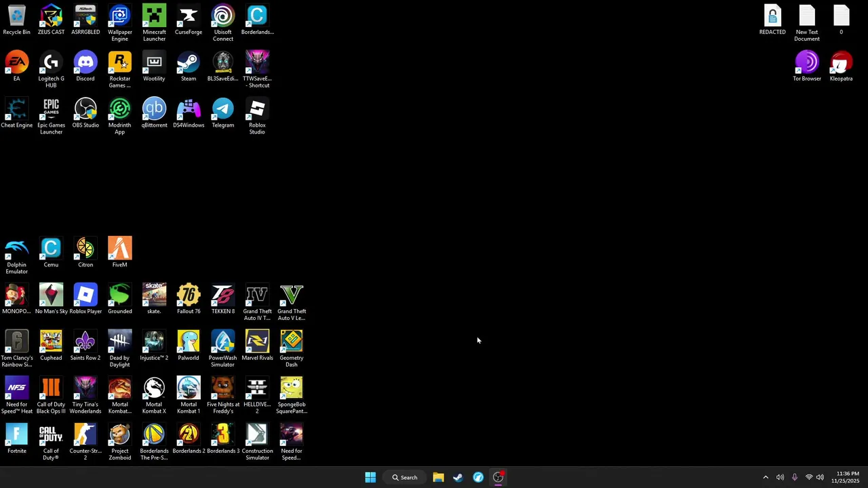Open Steam from the taskbar
This screenshot has height=488, width=868.
pyautogui.click(x=458, y=477)
